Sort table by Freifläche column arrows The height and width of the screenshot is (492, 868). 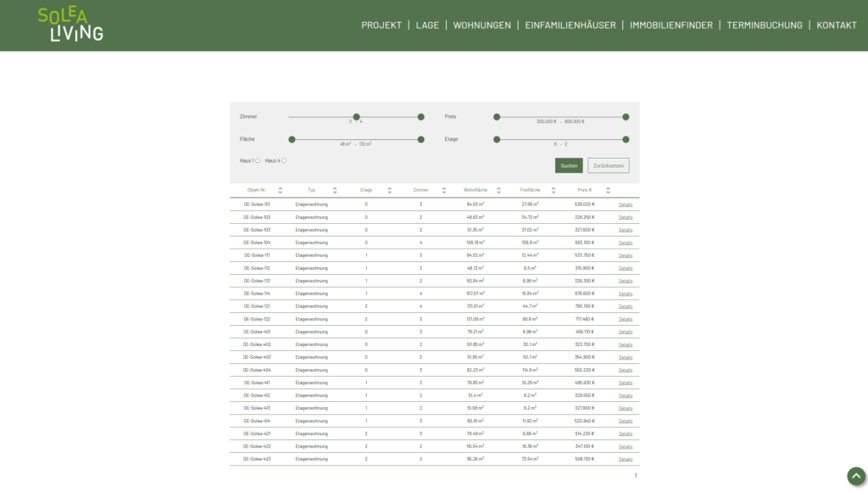coord(553,190)
